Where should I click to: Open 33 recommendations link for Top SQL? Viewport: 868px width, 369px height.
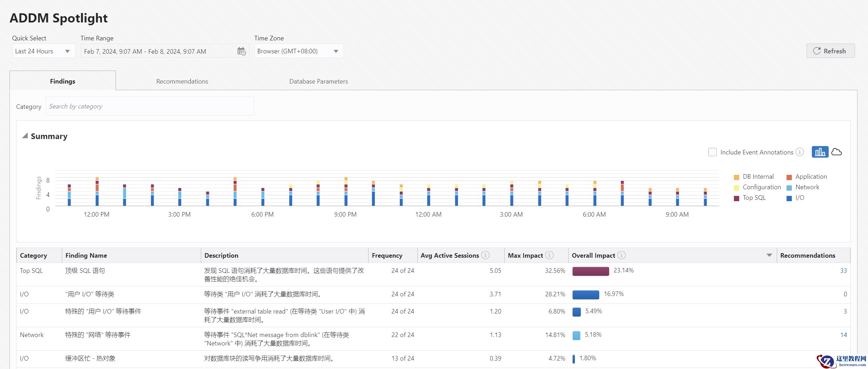[x=843, y=271]
